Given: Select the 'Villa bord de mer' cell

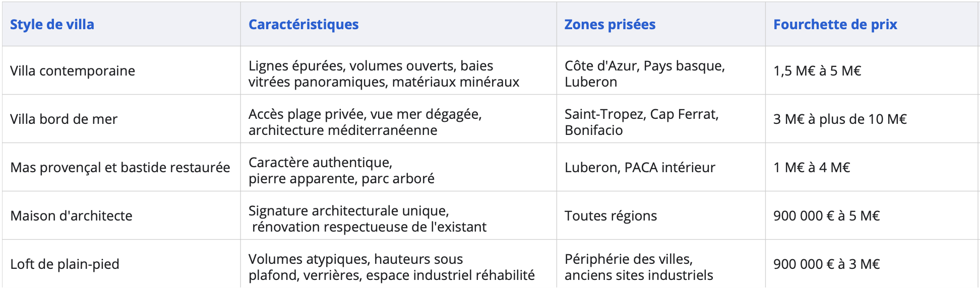Looking at the screenshot, I should coord(121,119).
